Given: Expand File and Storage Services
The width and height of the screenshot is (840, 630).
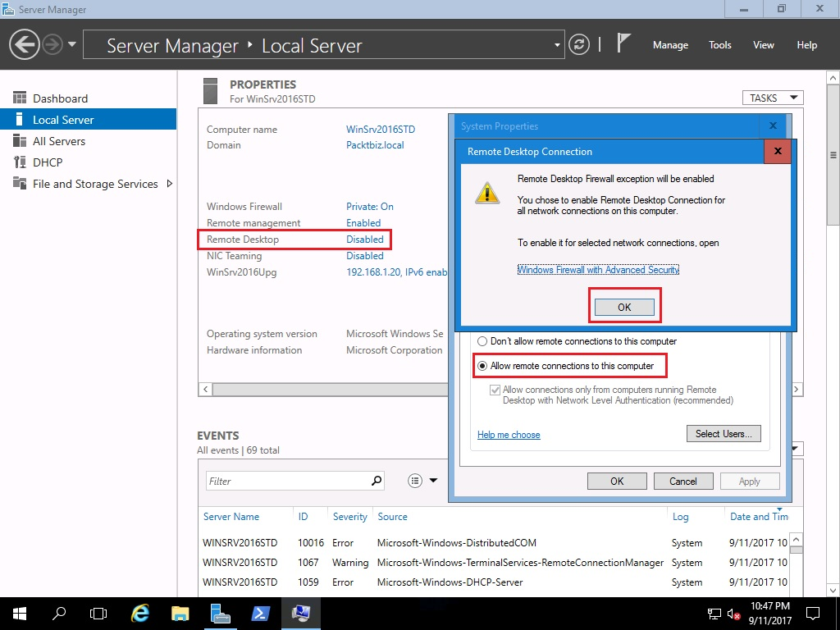Looking at the screenshot, I should click(x=170, y=184).
